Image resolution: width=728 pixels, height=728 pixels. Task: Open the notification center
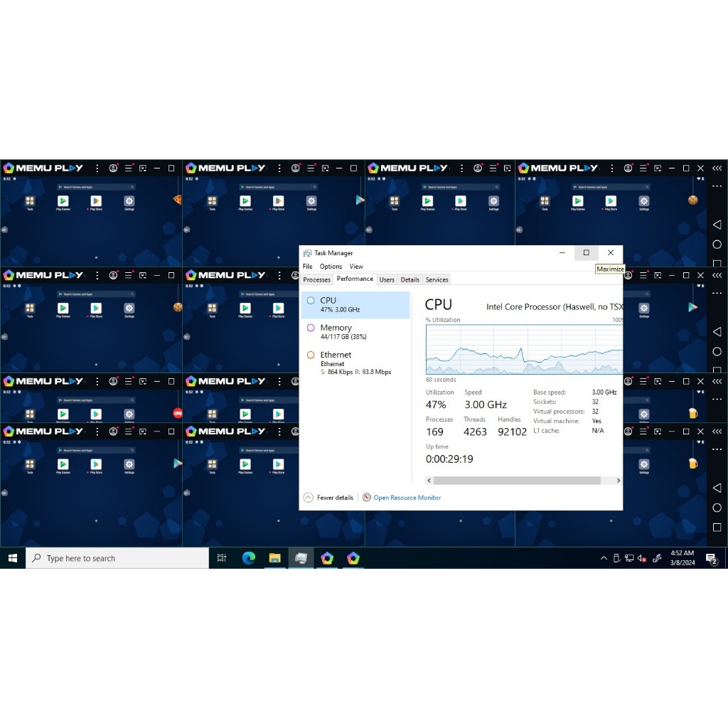point(711,559)
